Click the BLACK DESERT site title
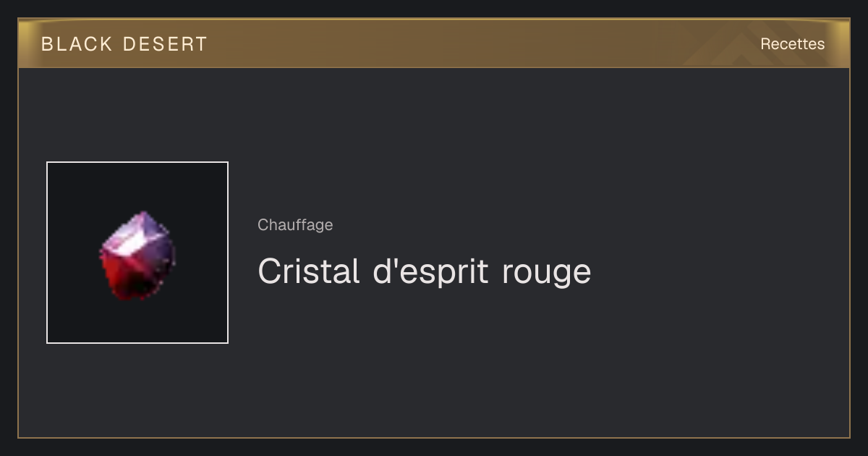 click(x=124, y=44)
